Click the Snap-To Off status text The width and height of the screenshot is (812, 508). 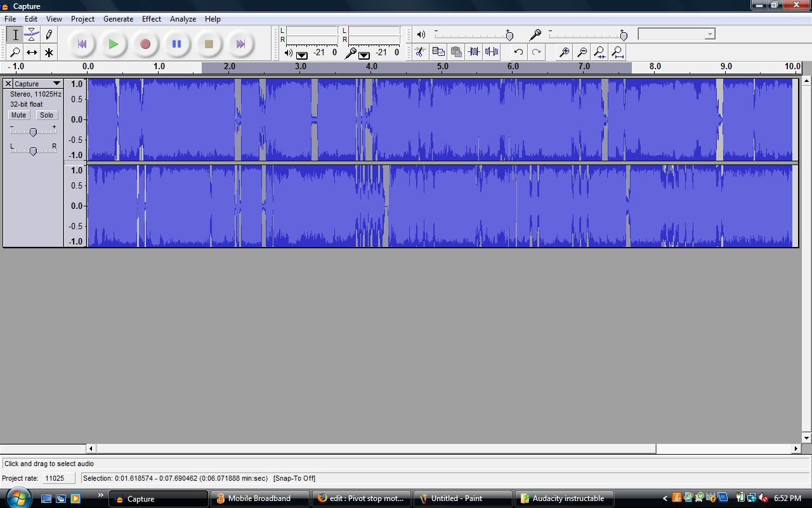tap(294, 478)
